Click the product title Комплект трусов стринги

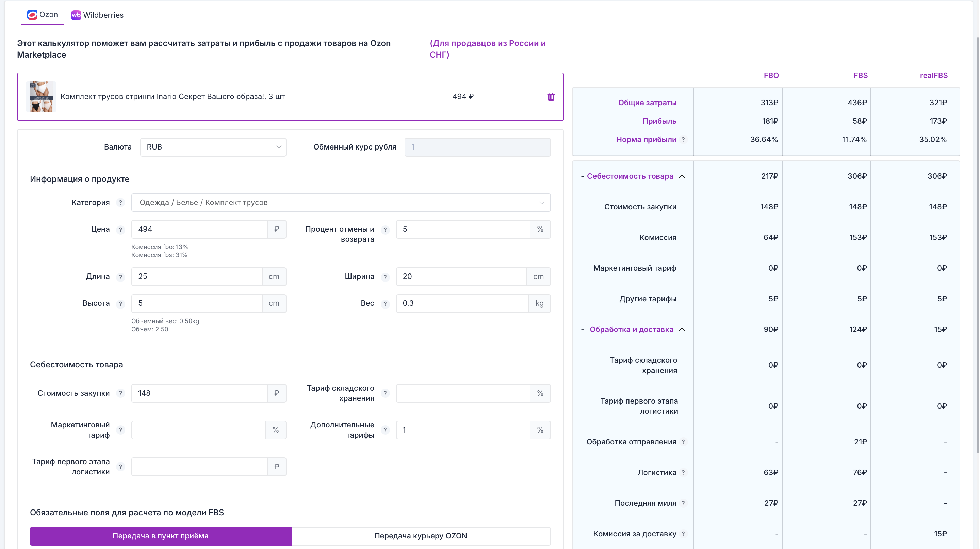(x=173, y=97)
